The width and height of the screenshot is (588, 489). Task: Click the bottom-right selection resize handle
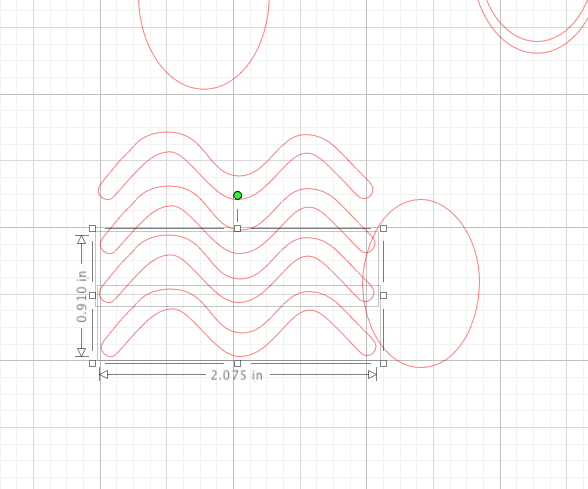[x=383, y=363]
